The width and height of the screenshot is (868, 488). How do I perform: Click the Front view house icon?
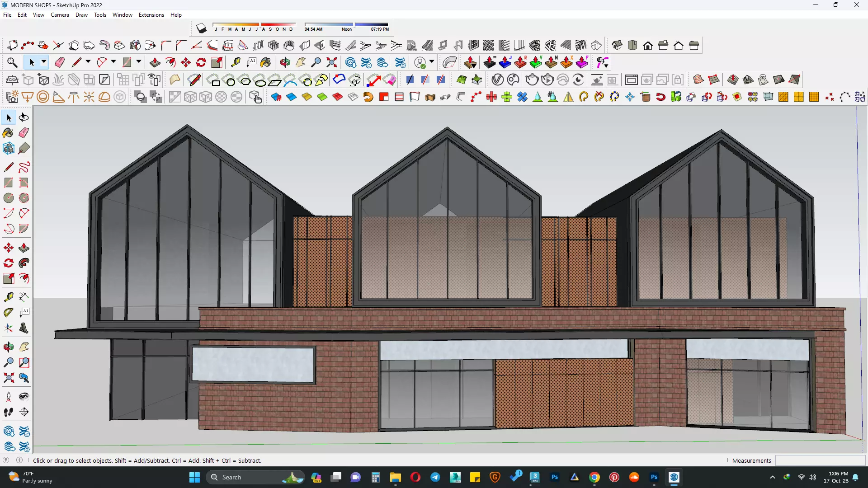point(648,45)
